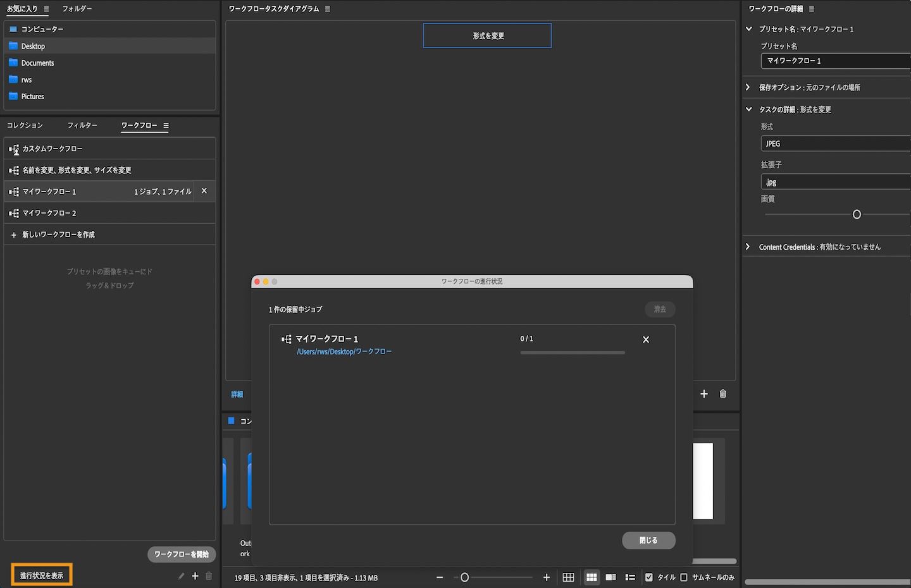Click the pencil edit icon in workflow panel
This screenshot has height=588, width=911.
tap(181, 576)
